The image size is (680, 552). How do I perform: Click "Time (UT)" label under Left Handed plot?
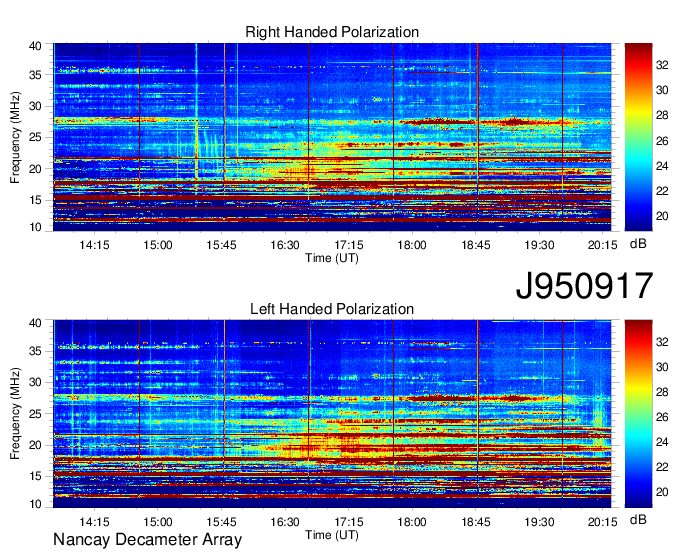[332, 535]
